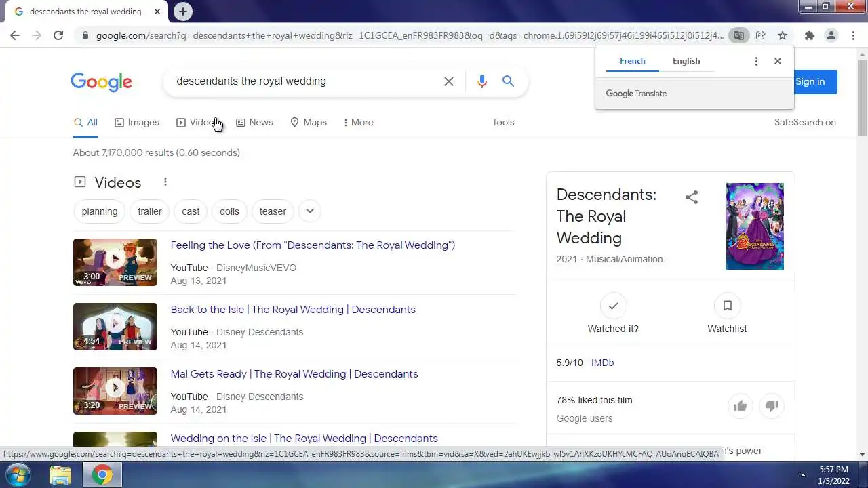Click into the Google search input field
This screenshot has width=868, height=488.
(x=305, y=81)
